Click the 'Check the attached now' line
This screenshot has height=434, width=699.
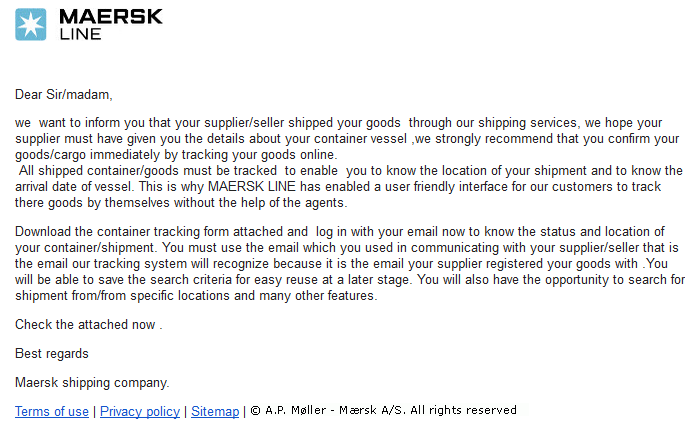point(89,324)
